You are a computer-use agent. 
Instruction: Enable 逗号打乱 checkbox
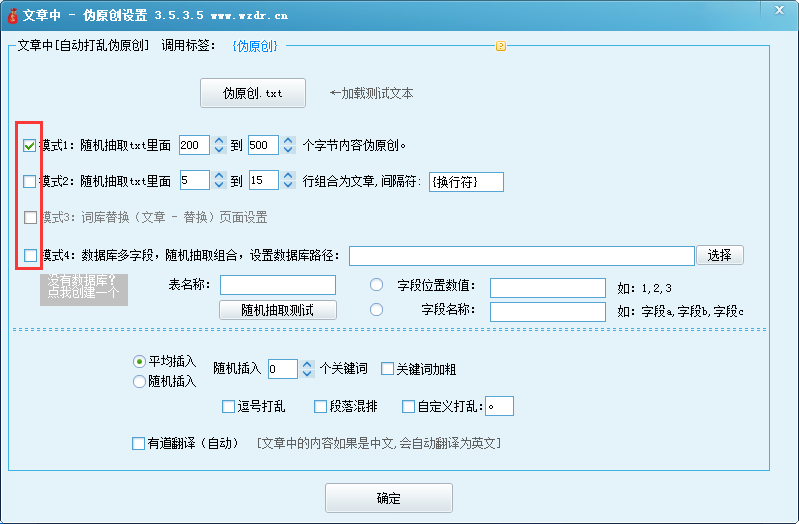228,407
